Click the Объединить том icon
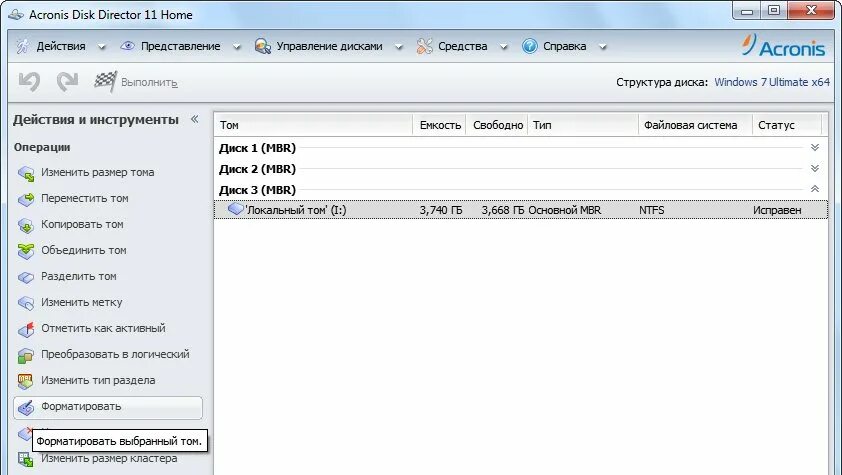This screenshot has height=475, width=842. (26, 251)
